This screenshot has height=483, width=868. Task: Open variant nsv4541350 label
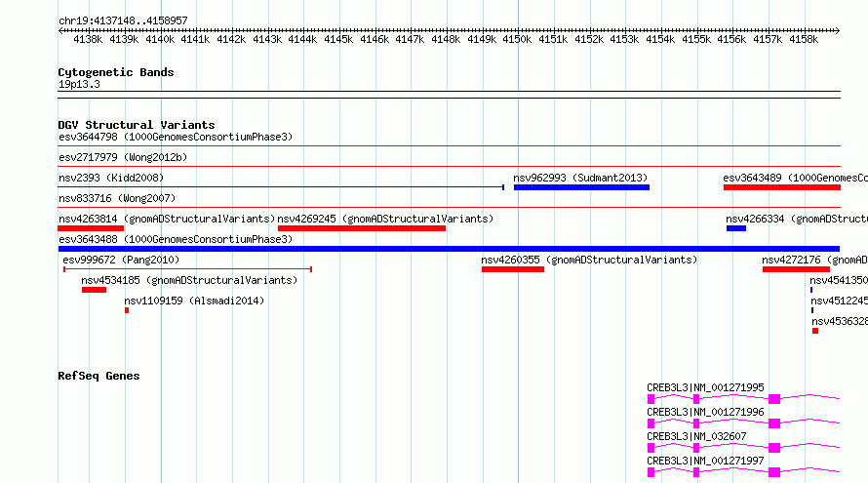[x=839, y=280]
